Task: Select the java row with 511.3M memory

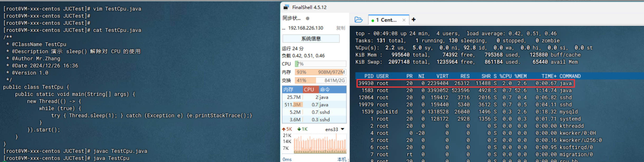Action: (x=314, y=105)
